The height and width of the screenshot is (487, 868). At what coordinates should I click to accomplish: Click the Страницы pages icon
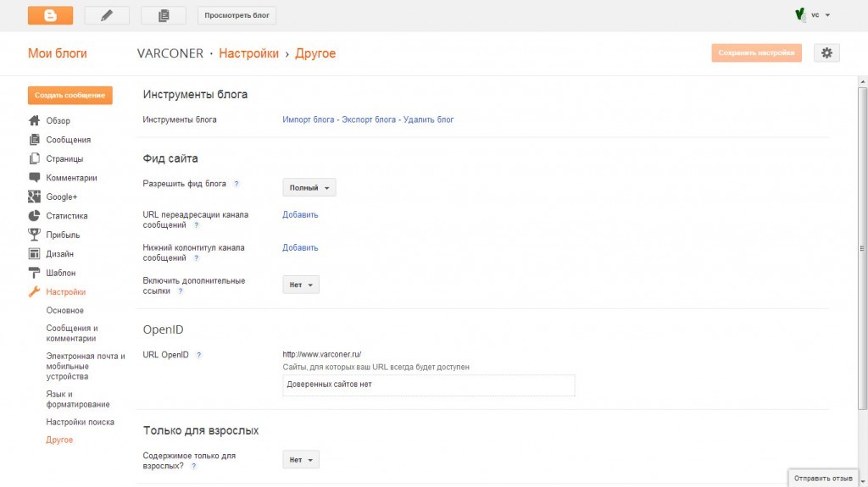point(34,158)
